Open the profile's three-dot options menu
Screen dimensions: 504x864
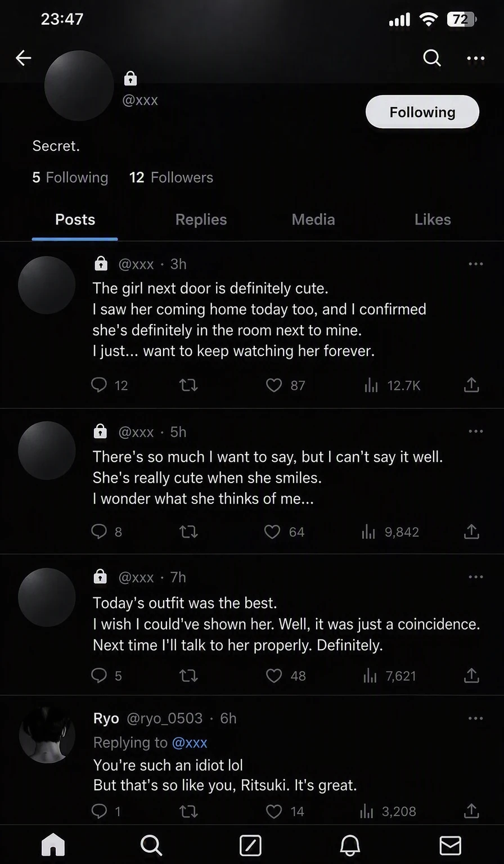tap(476, 58)
